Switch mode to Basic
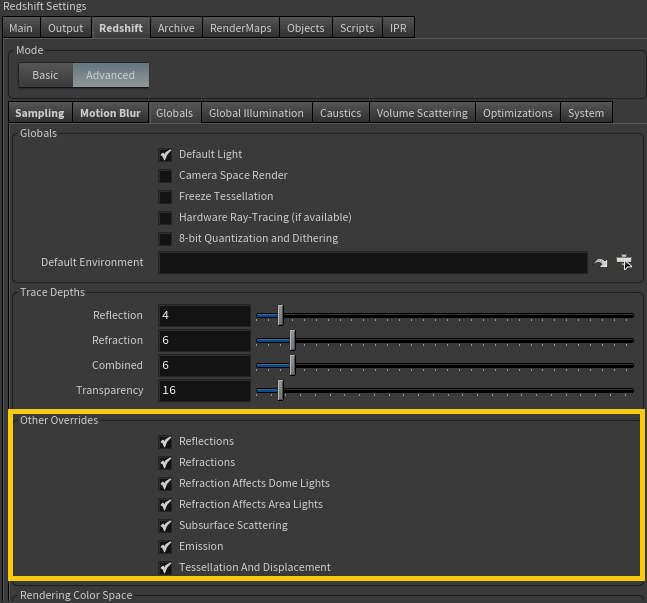The width and height of the screenshot is (647, 603). click(45, 75)
